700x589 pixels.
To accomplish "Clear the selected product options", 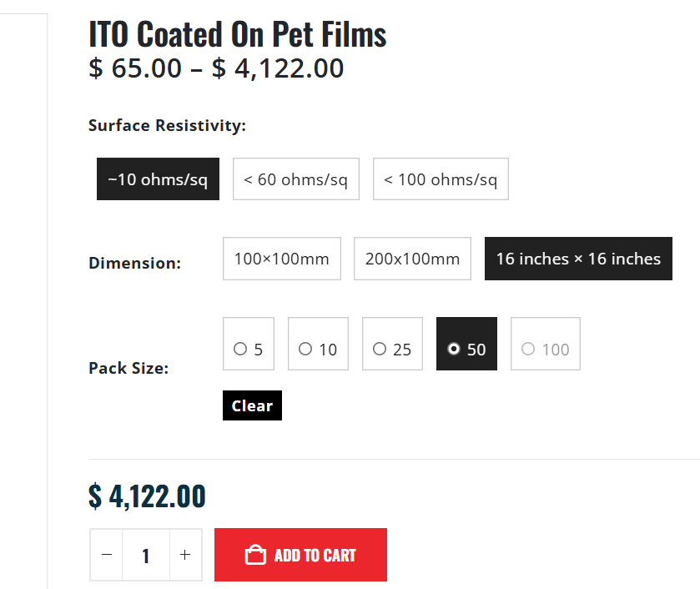I will [x=252, y=405].
